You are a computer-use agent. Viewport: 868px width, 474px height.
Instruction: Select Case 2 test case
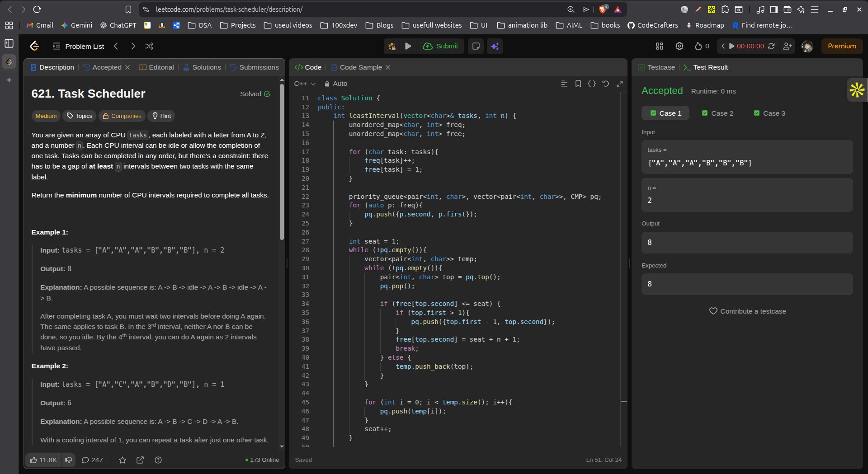(x=717, y=113)
